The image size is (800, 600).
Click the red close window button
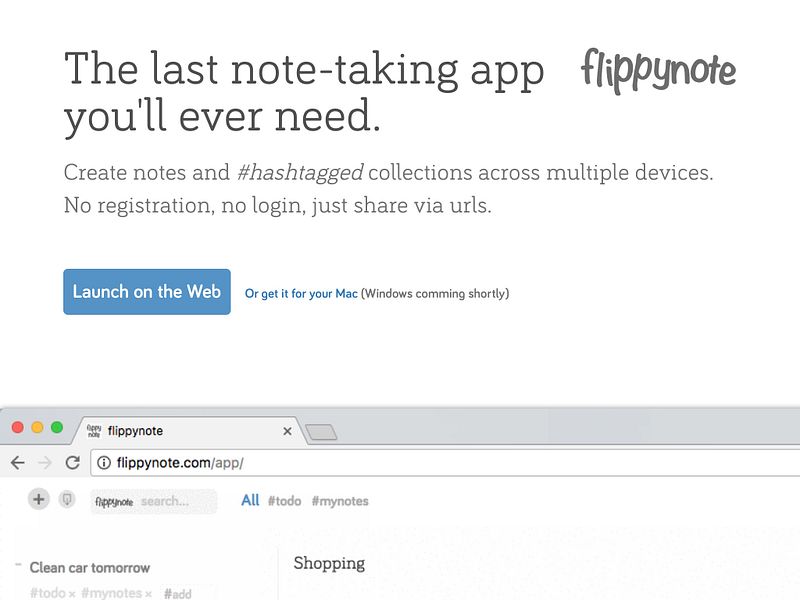coord(18,428)
